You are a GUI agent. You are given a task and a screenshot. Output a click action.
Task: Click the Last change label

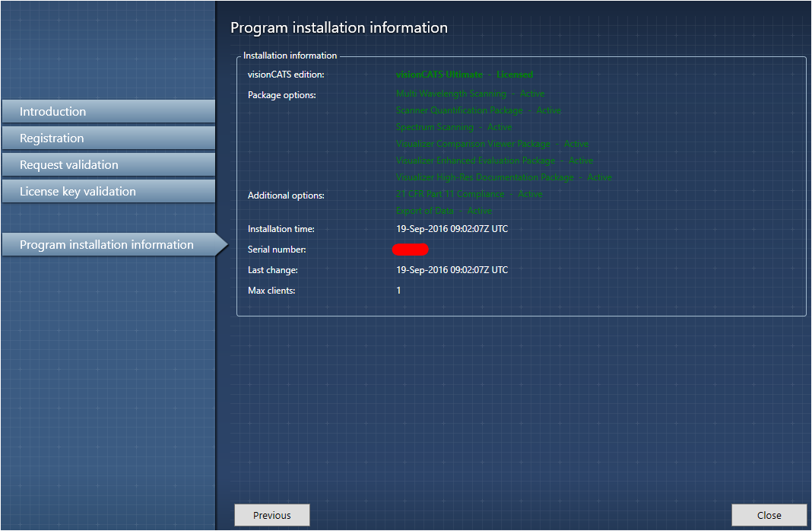point(272,270)
